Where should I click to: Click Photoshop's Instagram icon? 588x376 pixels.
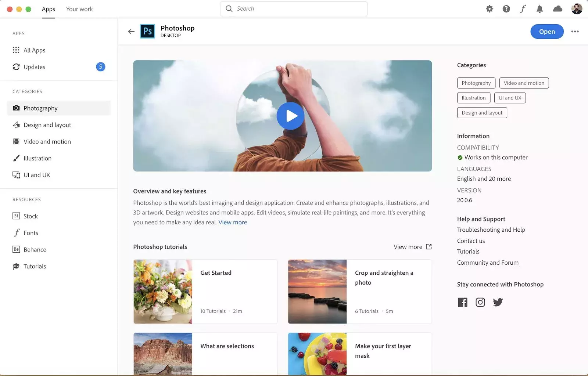(480, 302)
